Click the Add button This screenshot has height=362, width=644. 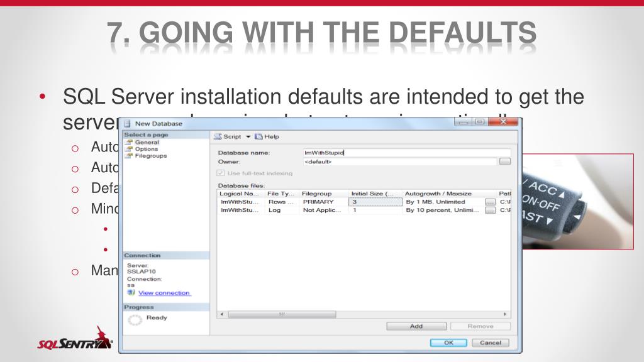click(x=416, y=326)
